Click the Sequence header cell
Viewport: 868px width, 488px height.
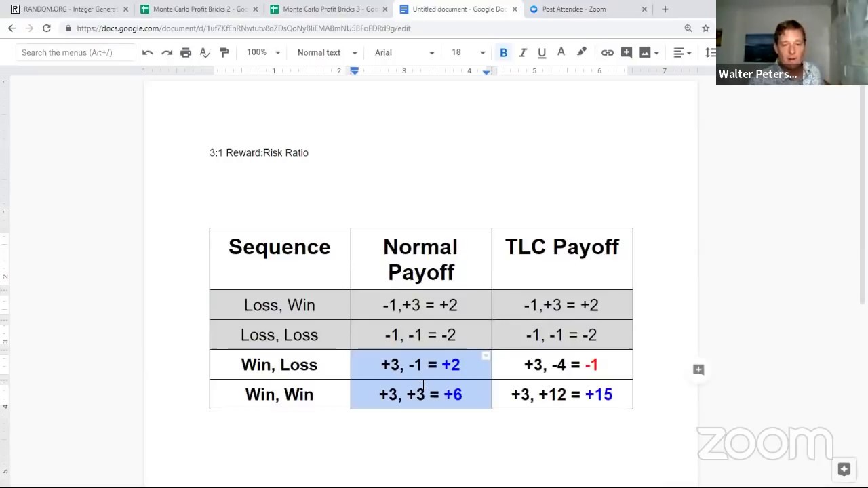pyautogui.click(x=280, y=259)
